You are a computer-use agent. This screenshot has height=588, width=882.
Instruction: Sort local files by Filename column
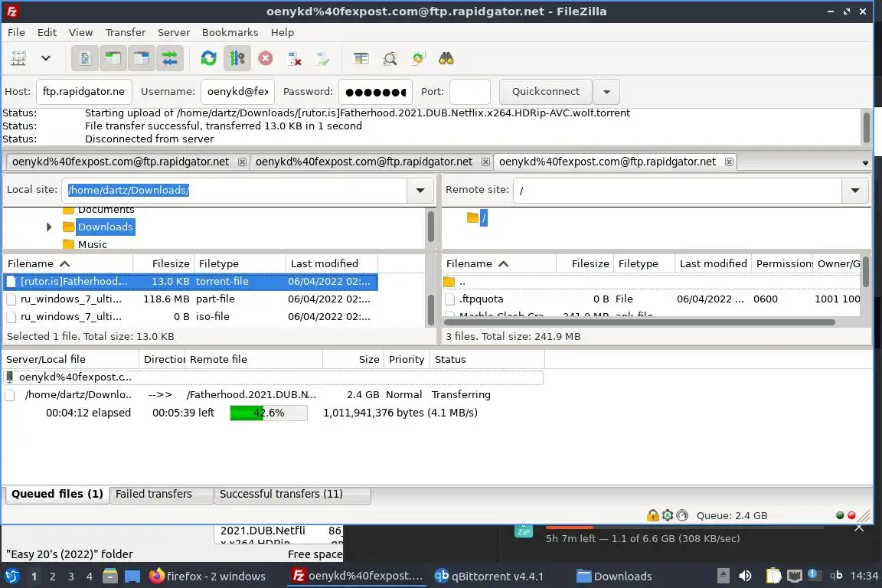point(68,263)
